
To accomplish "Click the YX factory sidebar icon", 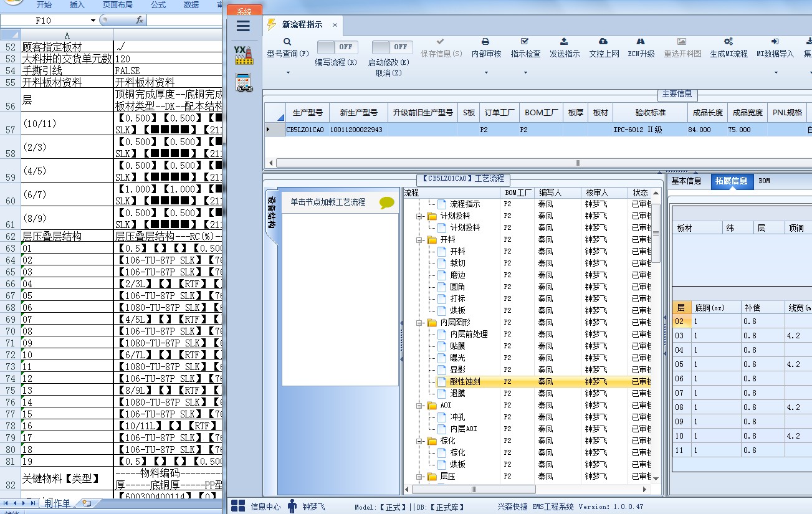I will click(243, 55).
